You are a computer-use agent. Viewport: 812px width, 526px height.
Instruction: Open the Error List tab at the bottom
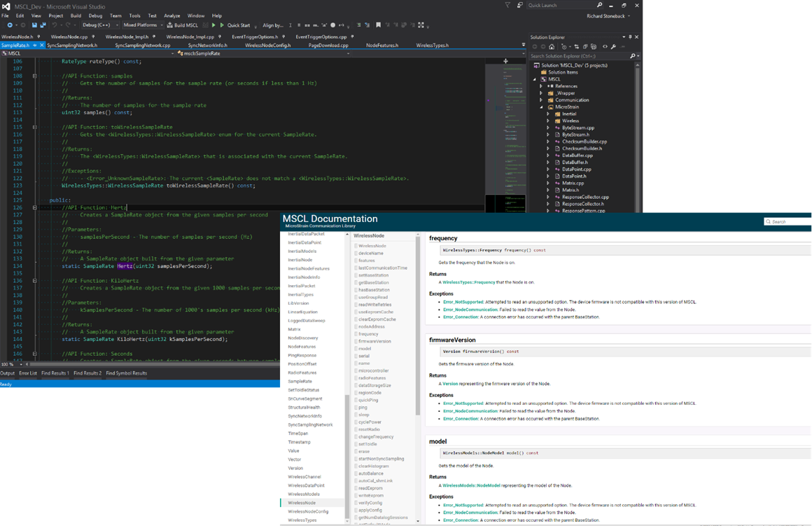[x=28, y=373]
